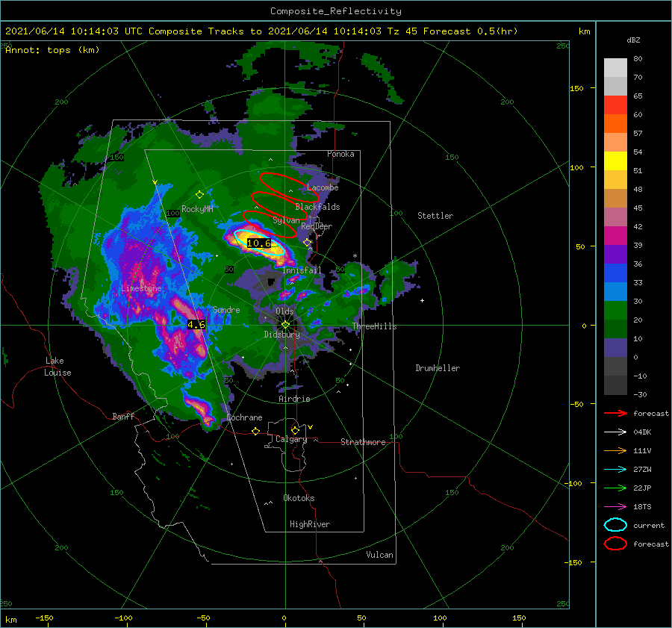This screenshot has height=628, width=672.
Task: Click the yellow diamond marker below Cochrane
Action: coord(255,431)
